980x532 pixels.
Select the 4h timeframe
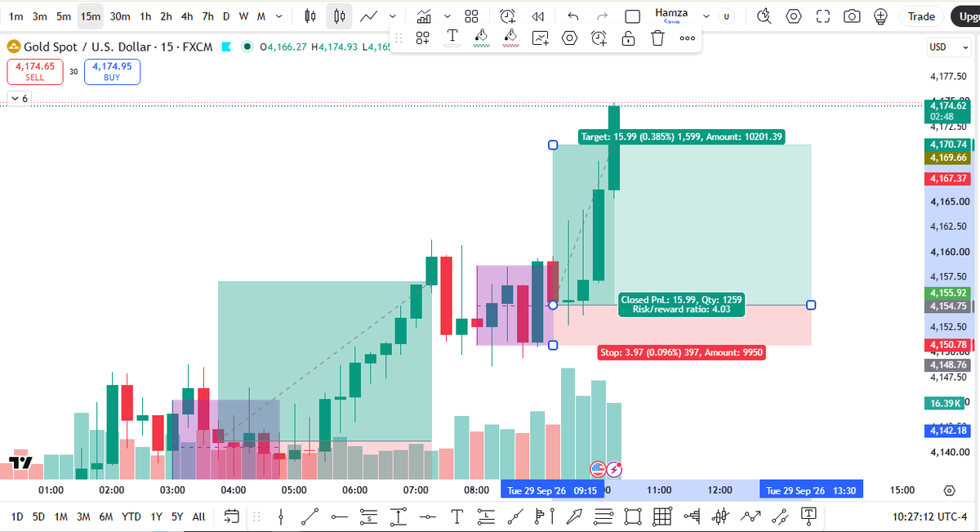pos(187,16)
